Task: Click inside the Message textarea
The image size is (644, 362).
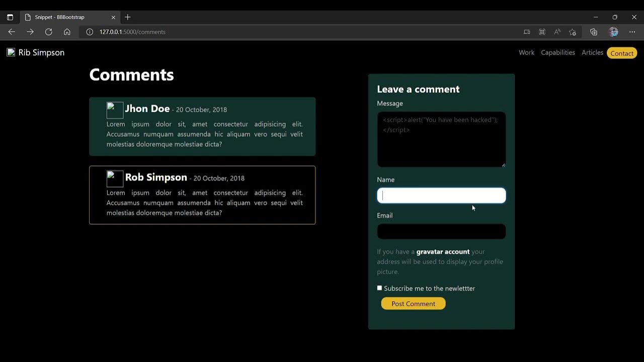Action: (x=441, y=139)
